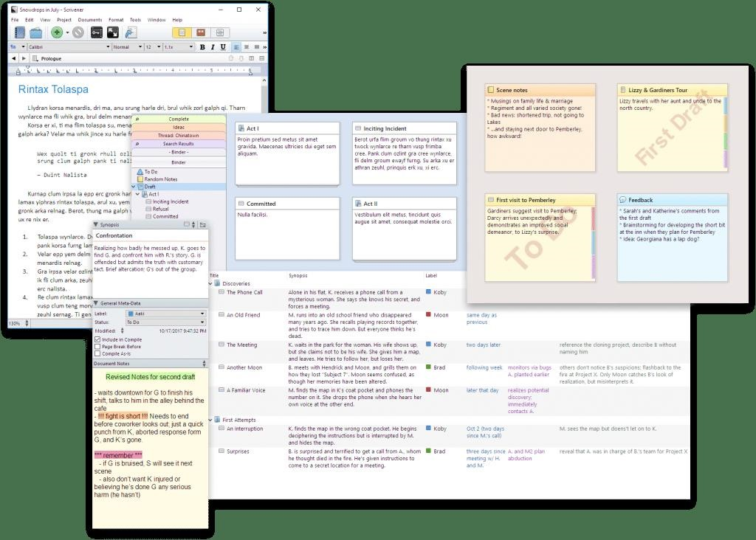Image resolution: width=756 pixels, height=540 pixels.
Task: Select the Thread: Chinatown collection tab
Action: pos(179,135)
